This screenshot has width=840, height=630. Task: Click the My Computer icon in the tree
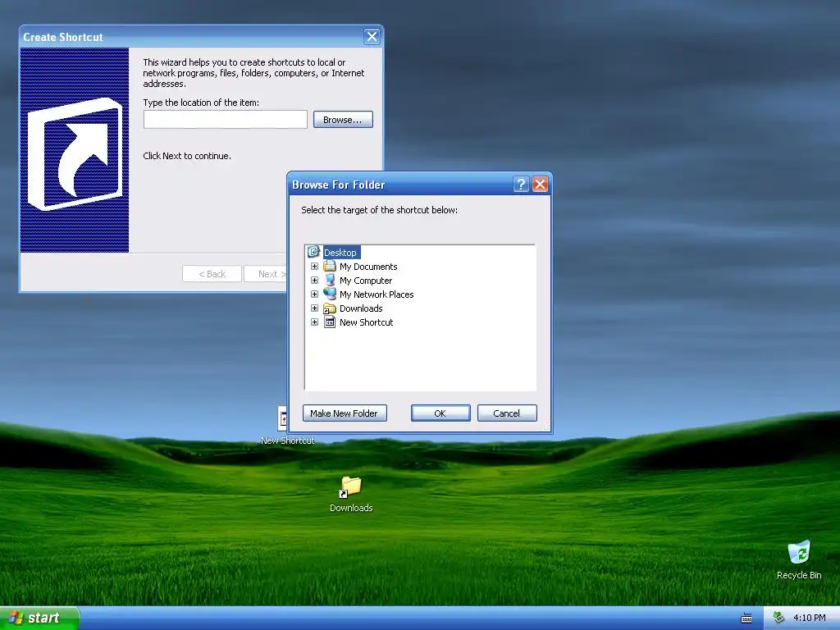330,281
